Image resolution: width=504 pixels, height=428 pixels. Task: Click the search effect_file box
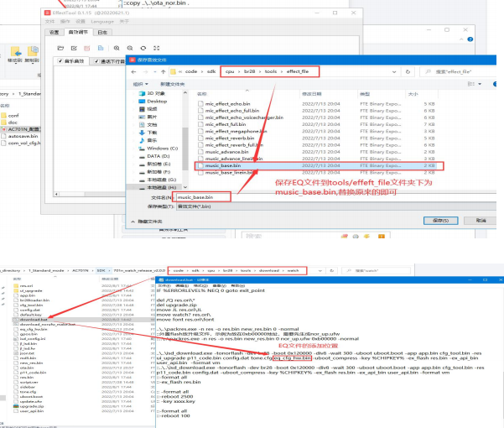[460, 71]
